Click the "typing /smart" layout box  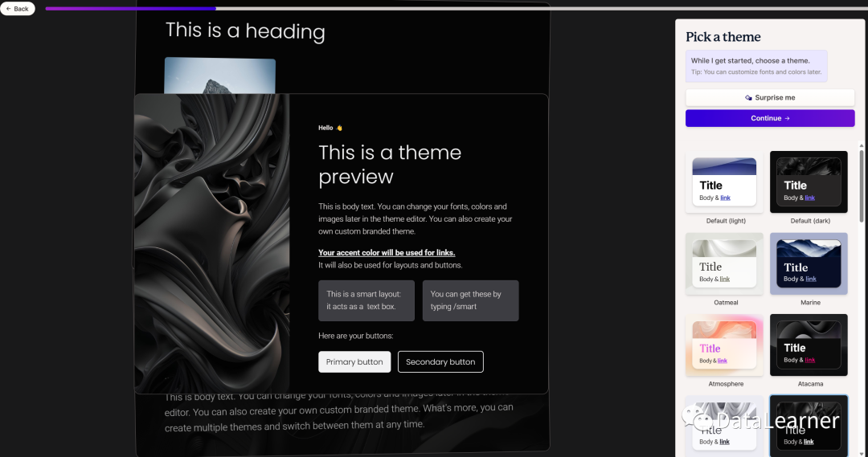[x=470, y=300]
